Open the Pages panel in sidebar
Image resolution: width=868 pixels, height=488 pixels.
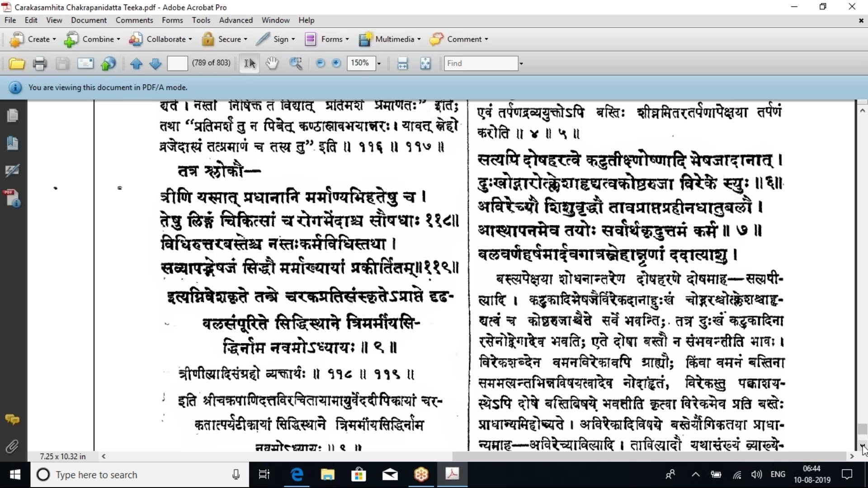pos(12,116)
